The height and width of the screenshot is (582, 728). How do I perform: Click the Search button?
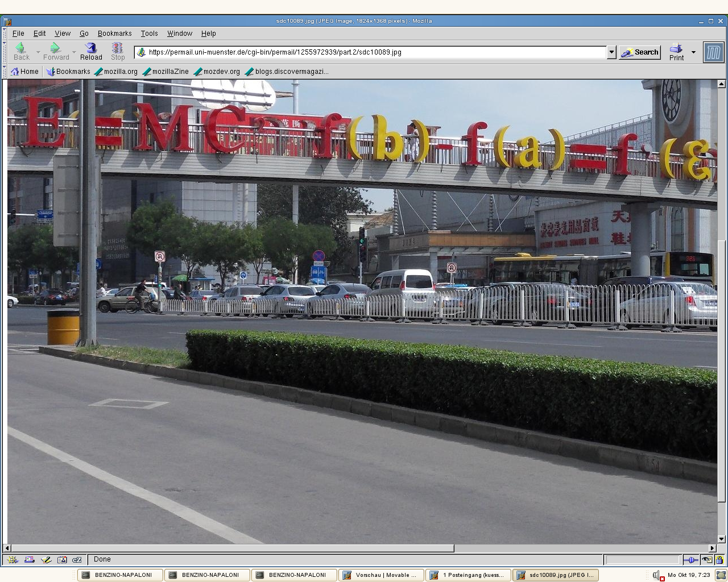click(x=640, y=52)
